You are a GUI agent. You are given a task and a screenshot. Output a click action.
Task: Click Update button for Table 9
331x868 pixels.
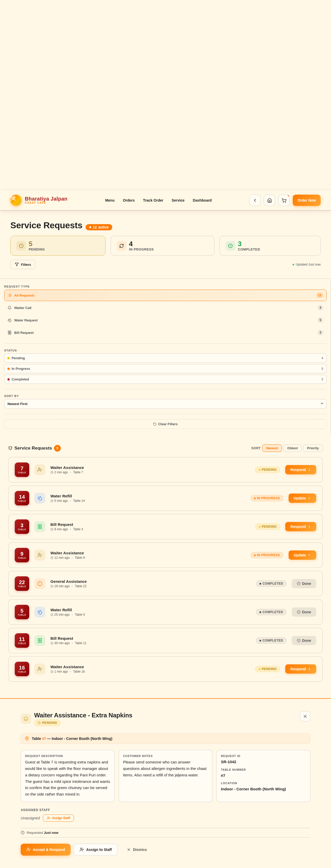302,555
